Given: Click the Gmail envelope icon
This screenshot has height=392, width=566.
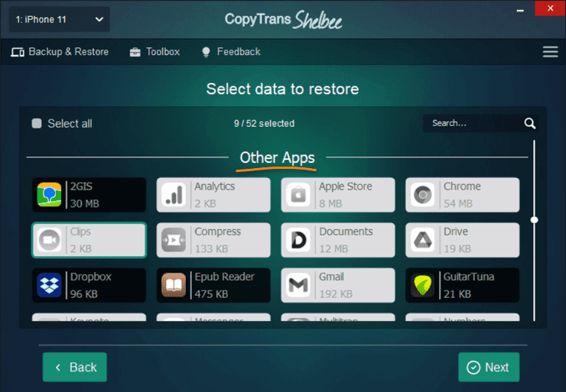Looking at the screenshot, I should point(298,285).
